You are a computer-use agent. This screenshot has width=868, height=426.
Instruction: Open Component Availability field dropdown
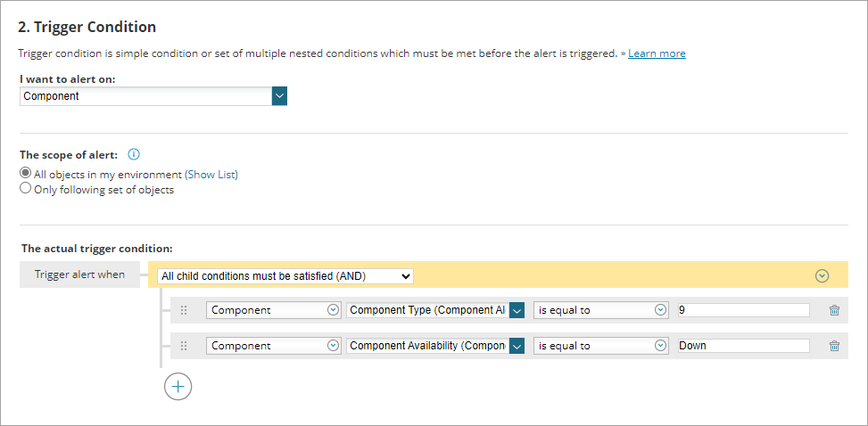point(516,346)
